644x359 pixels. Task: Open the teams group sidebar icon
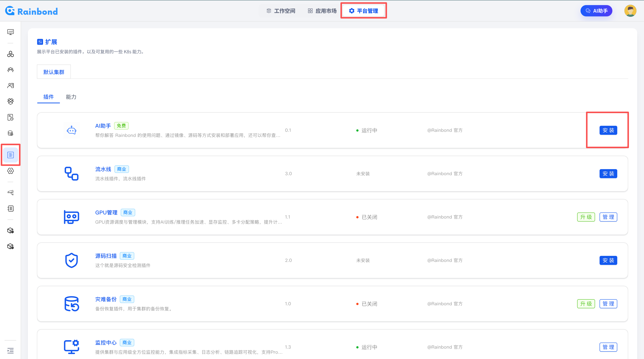(x=11, y=70)
